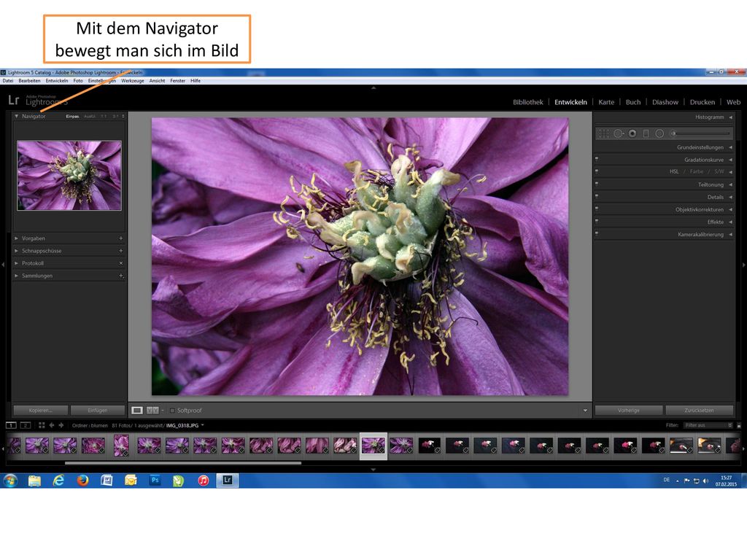The height and width of the screenshot is (560, 747).
Task: Toggle the HSL panel on/off switch
Action: pyautogui.click(x=597, y=171)
